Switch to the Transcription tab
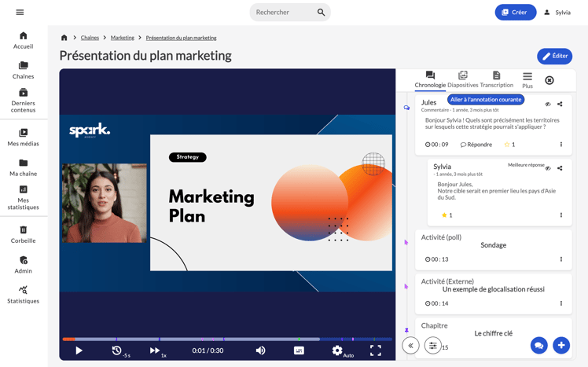Viewport: 588px width, 367px height. (x=496, y=79)
